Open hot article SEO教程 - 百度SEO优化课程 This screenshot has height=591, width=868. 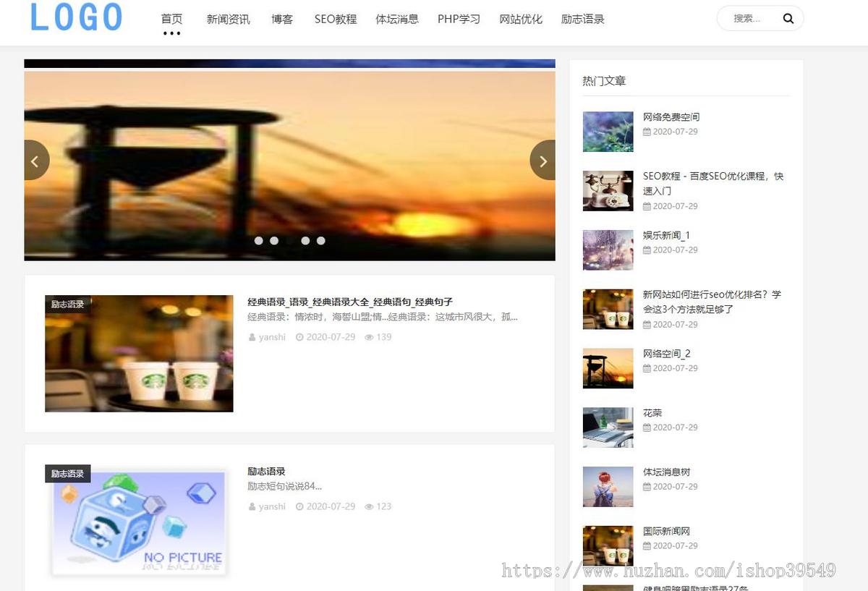pyautogui.click(x=713, y=183)
